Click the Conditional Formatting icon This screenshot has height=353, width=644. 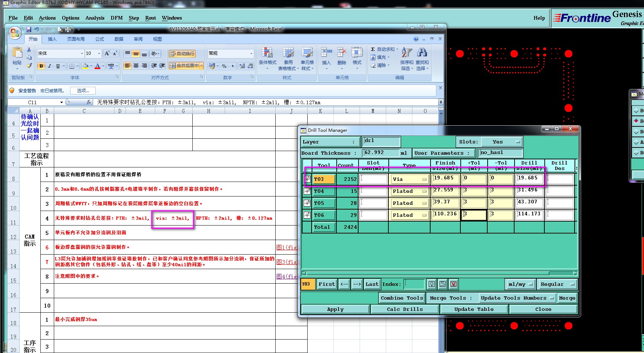click(x=267, y=52)
